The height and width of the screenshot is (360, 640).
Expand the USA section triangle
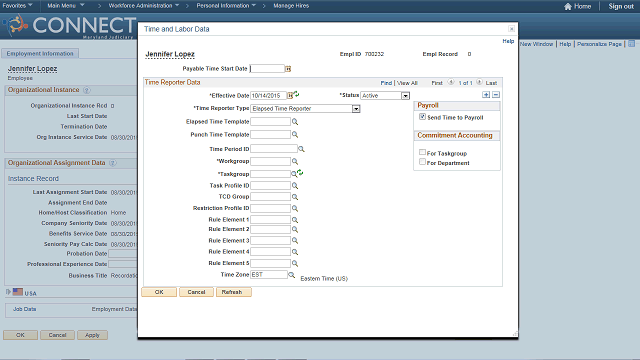point(8,292)
